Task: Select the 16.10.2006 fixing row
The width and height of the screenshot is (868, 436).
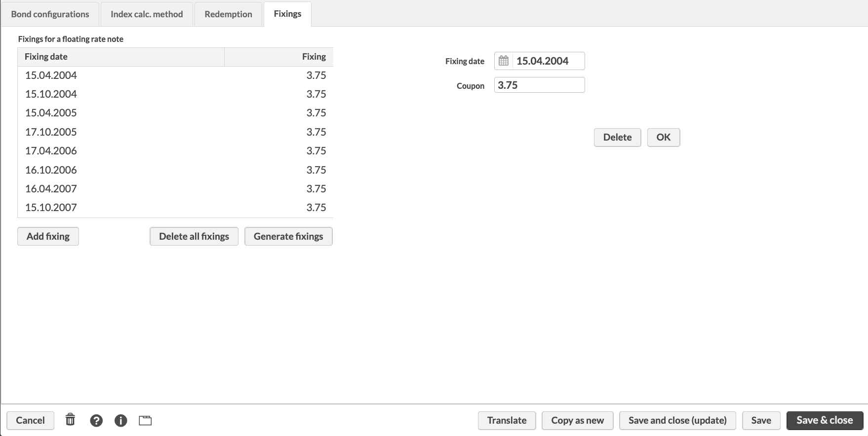Action: [x=175, y=170]
